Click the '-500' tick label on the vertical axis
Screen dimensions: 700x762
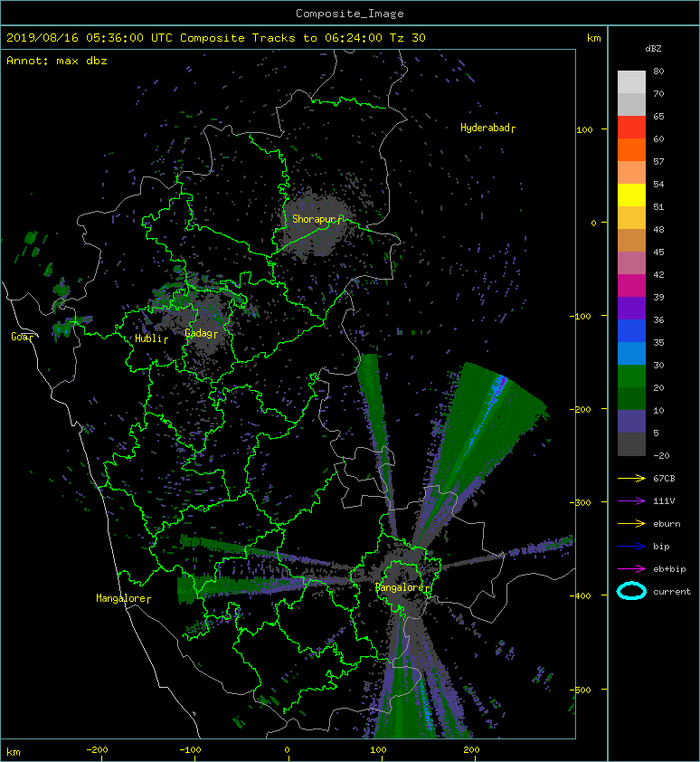(580, 691)
